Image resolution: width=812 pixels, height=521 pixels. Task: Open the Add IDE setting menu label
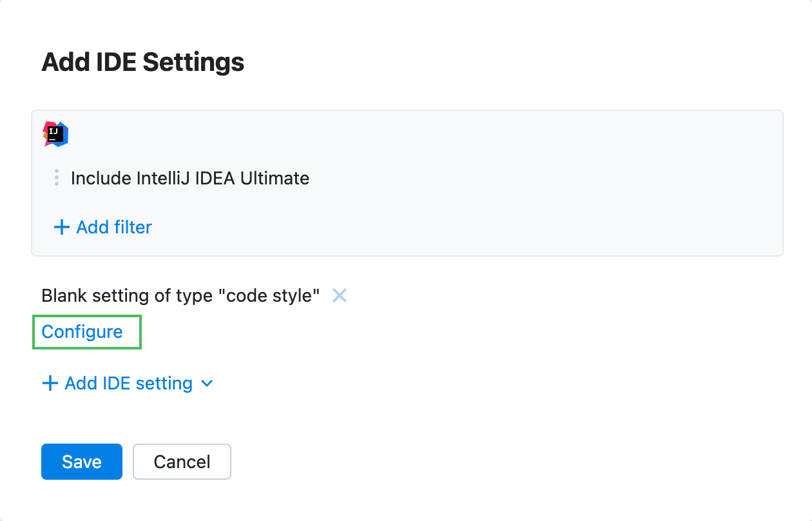(129, 384)
